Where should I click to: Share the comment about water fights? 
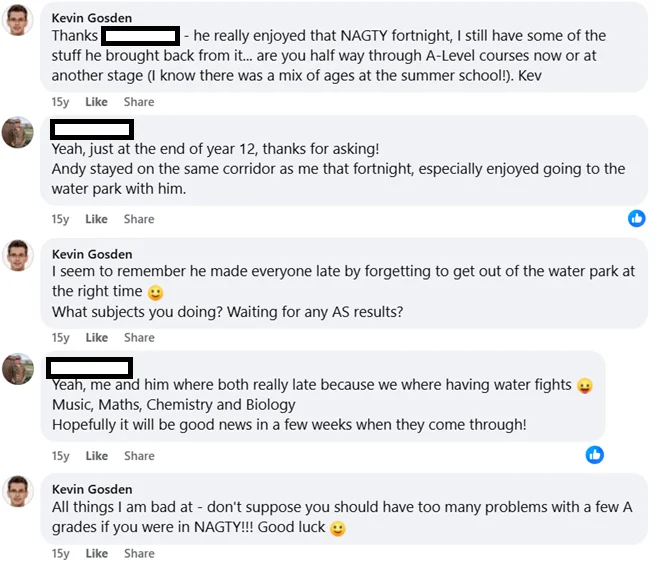139,456
